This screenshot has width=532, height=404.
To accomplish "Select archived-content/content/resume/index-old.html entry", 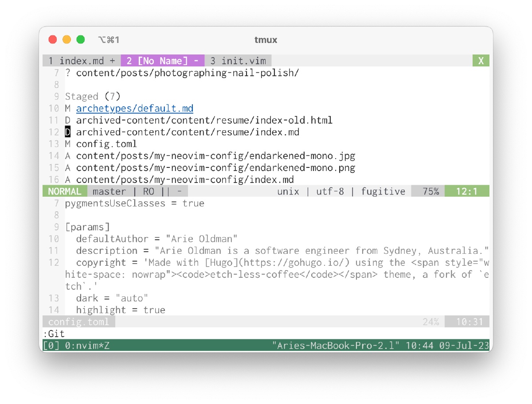I will point(204,120).
